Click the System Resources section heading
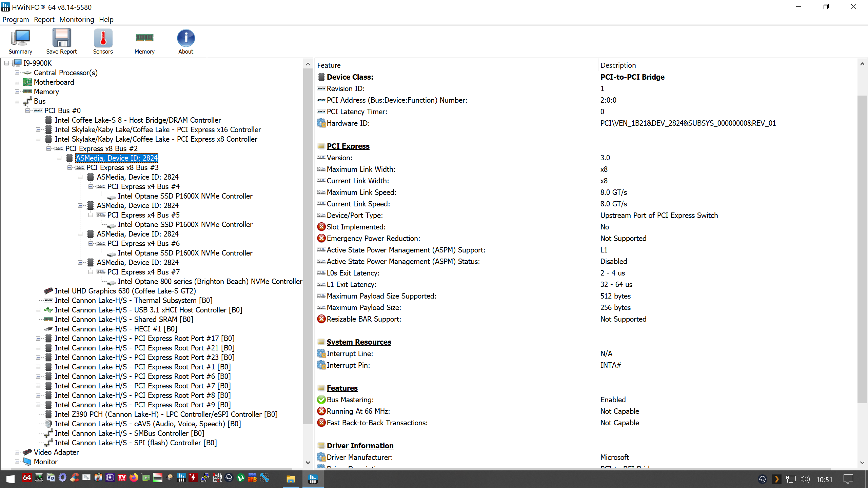This screenshot has height=488, width=868. (x=359, y=342)
